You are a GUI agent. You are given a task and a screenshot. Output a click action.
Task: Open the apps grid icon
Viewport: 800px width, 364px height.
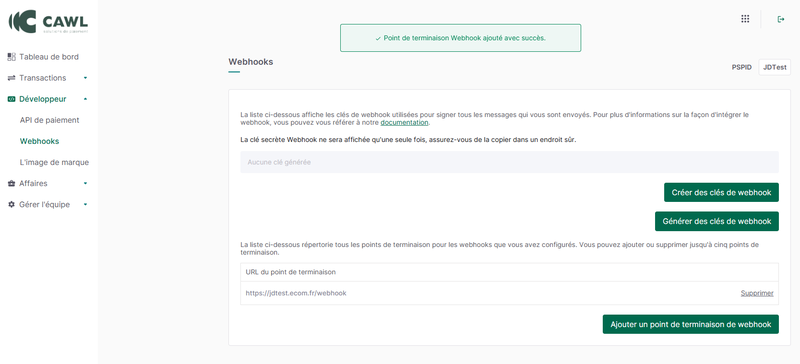[745, 19]
